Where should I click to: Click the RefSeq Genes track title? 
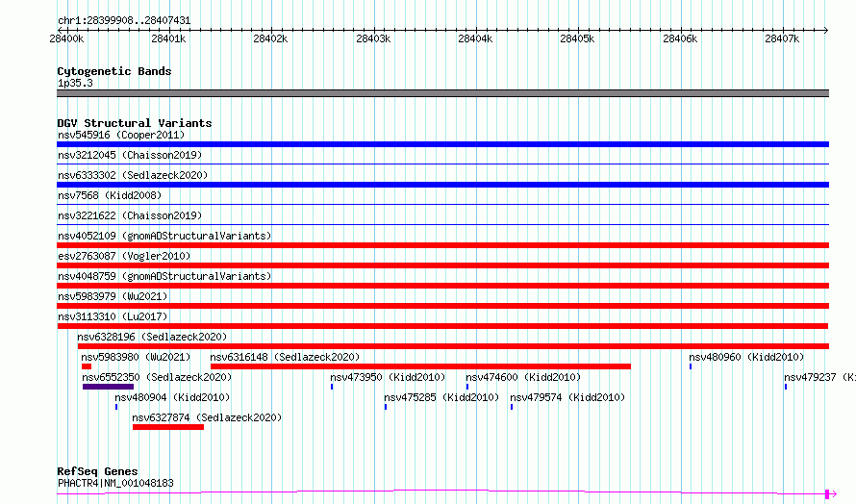pos(97,471)
